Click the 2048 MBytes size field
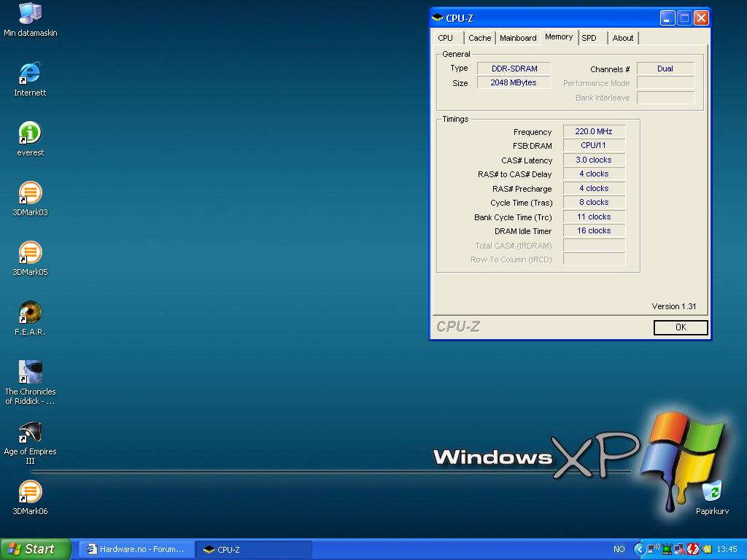The height and width of the screenshot is (560, 747). pos(514,83)
